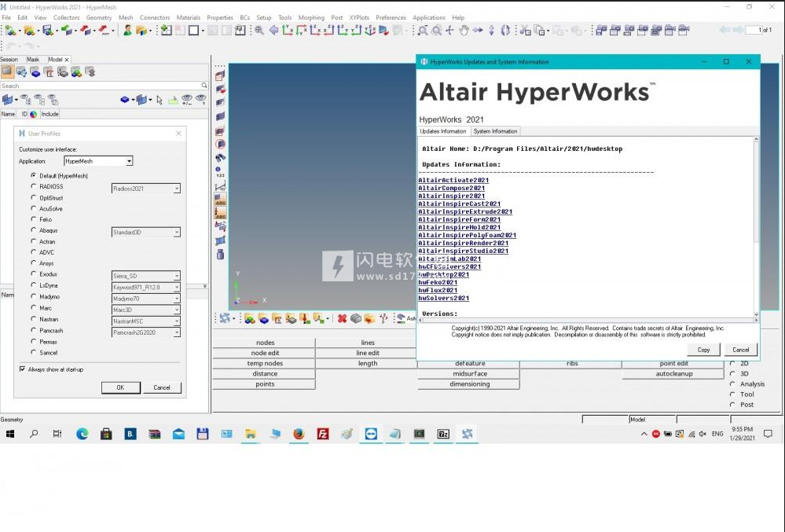Image resolution: width=785 pixels, height=532 pixels.
Task: Open the Preferences menu
Action: click(391, 17)
